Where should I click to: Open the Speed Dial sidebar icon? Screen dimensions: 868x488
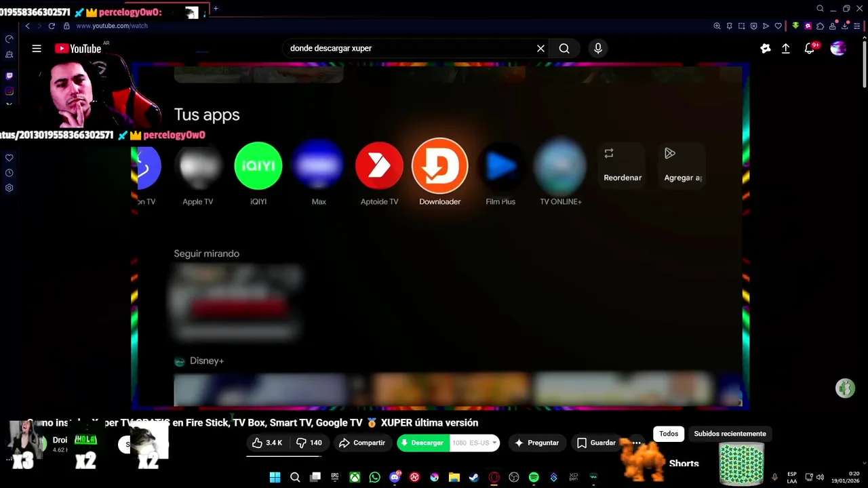pos(9,39)
